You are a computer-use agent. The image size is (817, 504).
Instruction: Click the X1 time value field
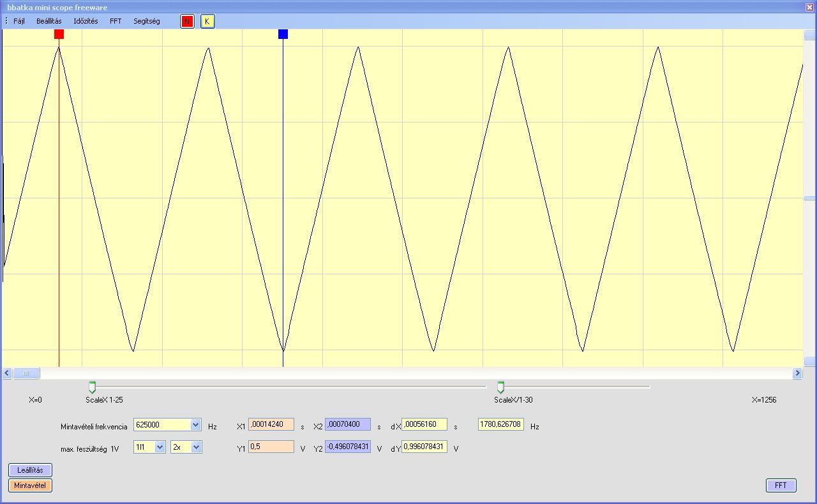(x=271, y=424)
